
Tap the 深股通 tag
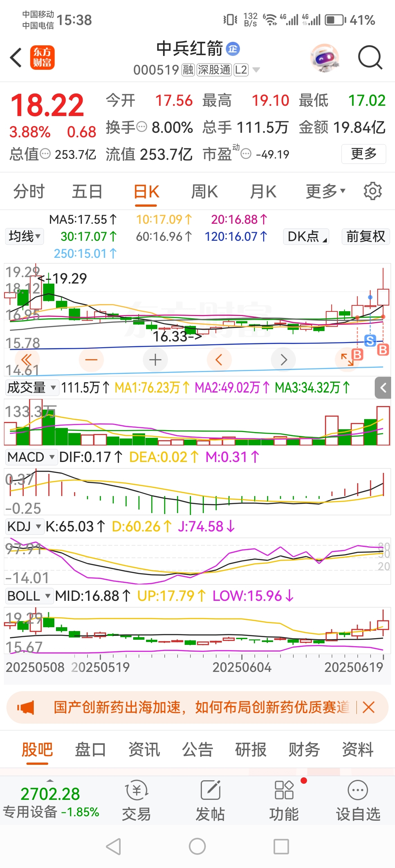pos(214,70)
